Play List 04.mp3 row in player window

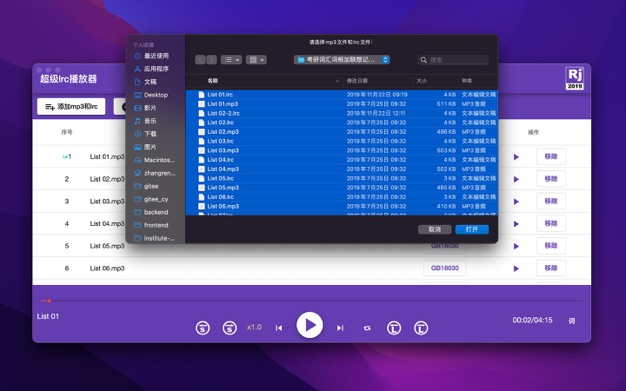click(x=516, y=224)
